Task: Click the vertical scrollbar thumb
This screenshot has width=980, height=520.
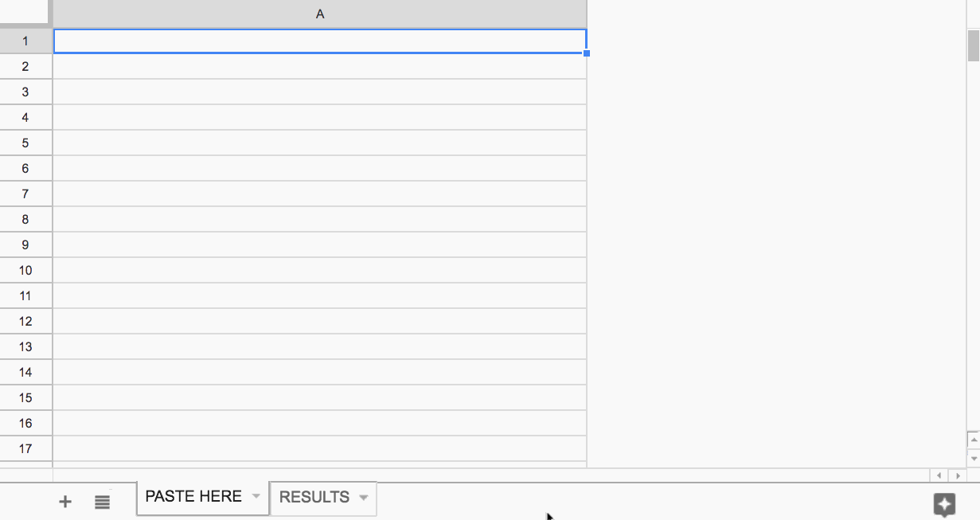Action: (973, 45)
